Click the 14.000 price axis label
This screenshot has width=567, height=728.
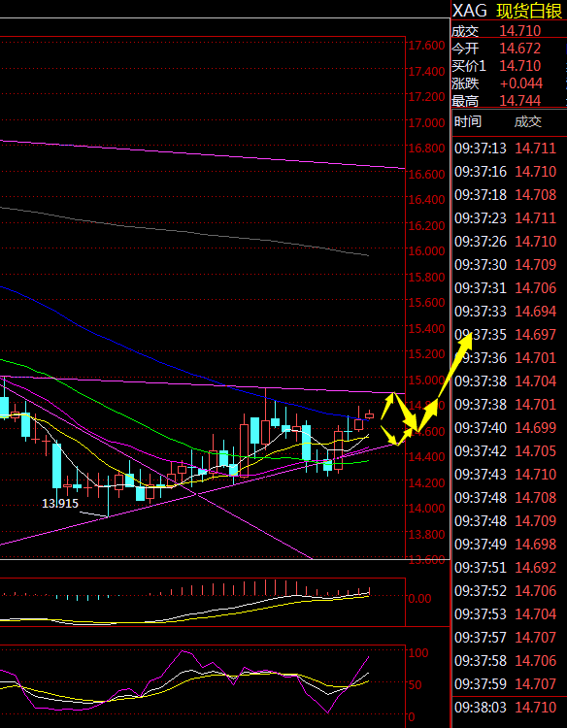[426, 509]
